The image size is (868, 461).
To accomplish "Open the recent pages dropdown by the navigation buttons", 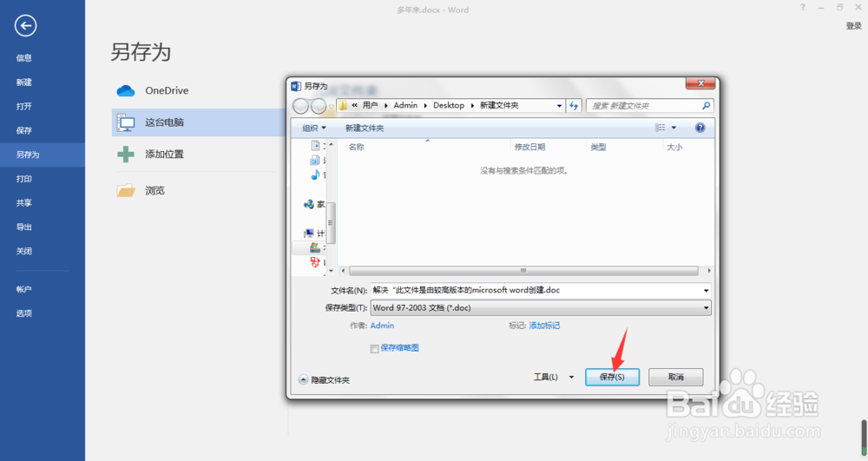I will tap(331, 106).
